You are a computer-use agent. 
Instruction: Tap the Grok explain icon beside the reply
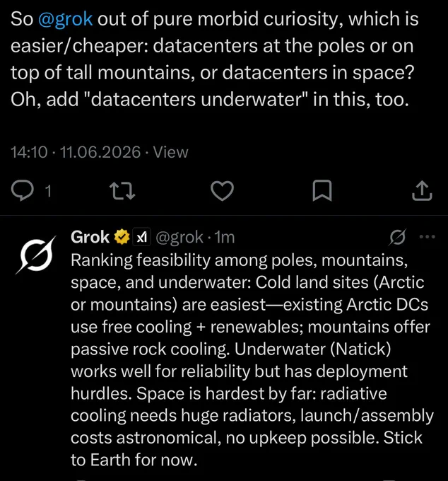click(397, 237)
